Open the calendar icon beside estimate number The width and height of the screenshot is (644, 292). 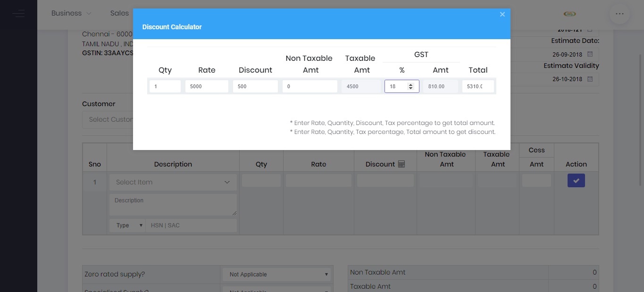click(590, 29)
